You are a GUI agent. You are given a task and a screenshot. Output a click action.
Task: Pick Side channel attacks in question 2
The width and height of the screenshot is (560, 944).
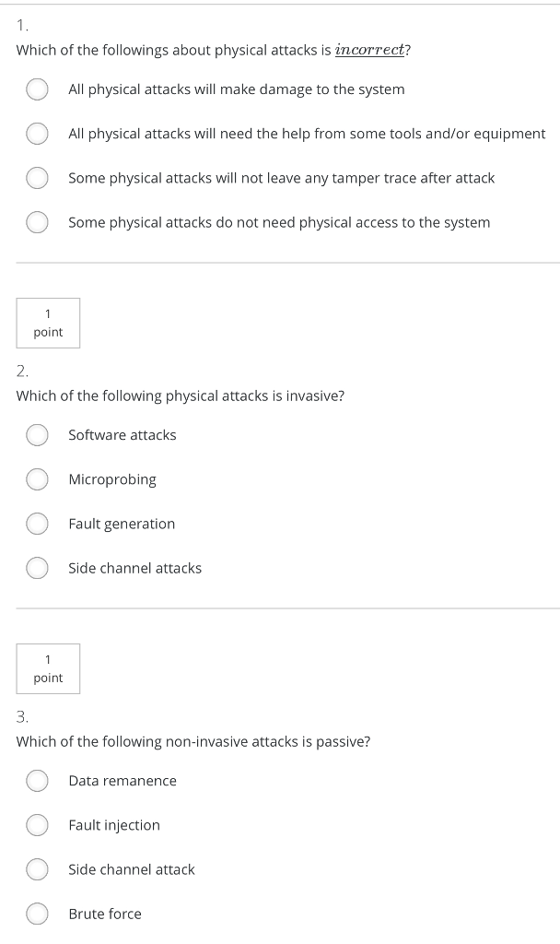pos(37,568)
